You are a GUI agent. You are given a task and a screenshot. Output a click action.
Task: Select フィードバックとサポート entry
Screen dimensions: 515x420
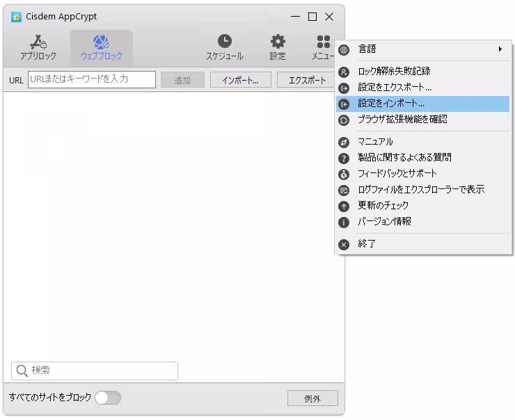(x=423, y=174)
